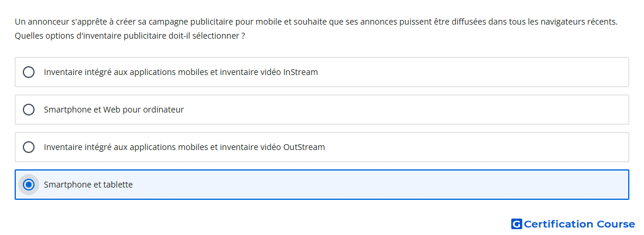644x235 pixels.
Task: Click the word 'OutStream' in the third answer
Action: pos(304,147)
